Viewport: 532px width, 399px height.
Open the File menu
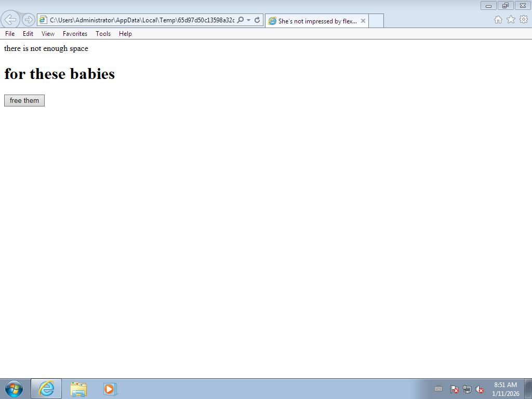click(10, 34)
